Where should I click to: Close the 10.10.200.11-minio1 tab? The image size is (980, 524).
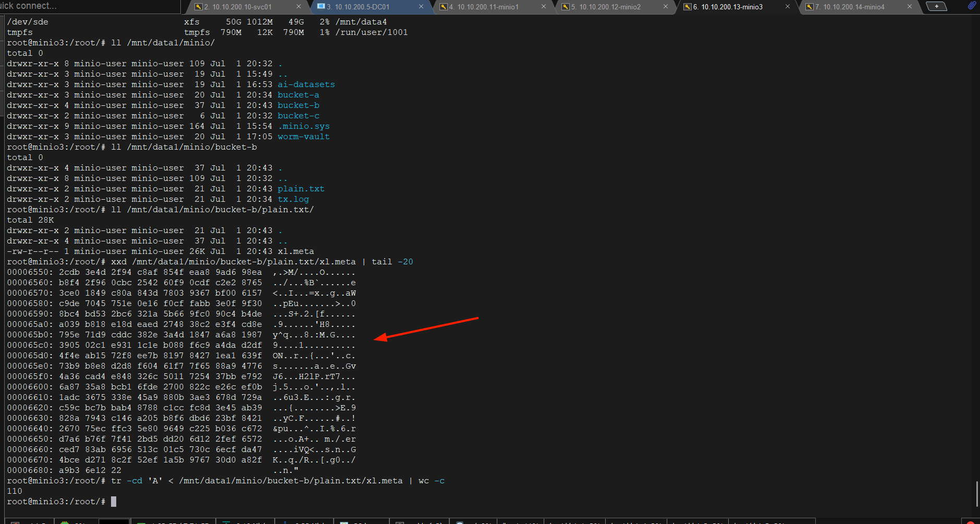tap(544, 7)
